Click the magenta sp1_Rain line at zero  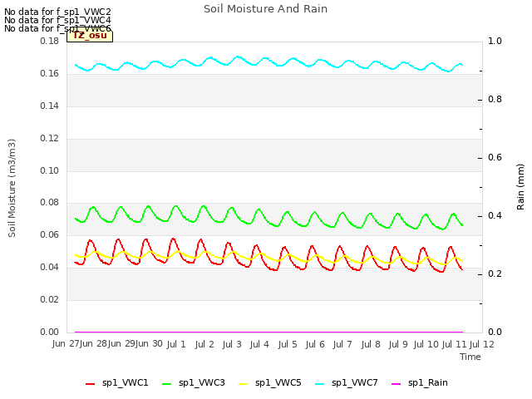268,332
